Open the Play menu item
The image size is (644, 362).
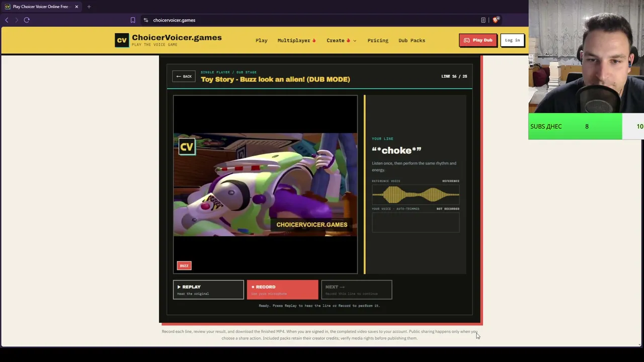click(x=261, y=40)
